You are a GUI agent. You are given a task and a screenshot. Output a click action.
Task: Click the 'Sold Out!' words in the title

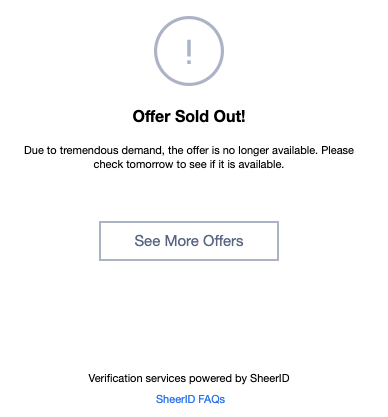pyautogui.click(x=210, y=116)
